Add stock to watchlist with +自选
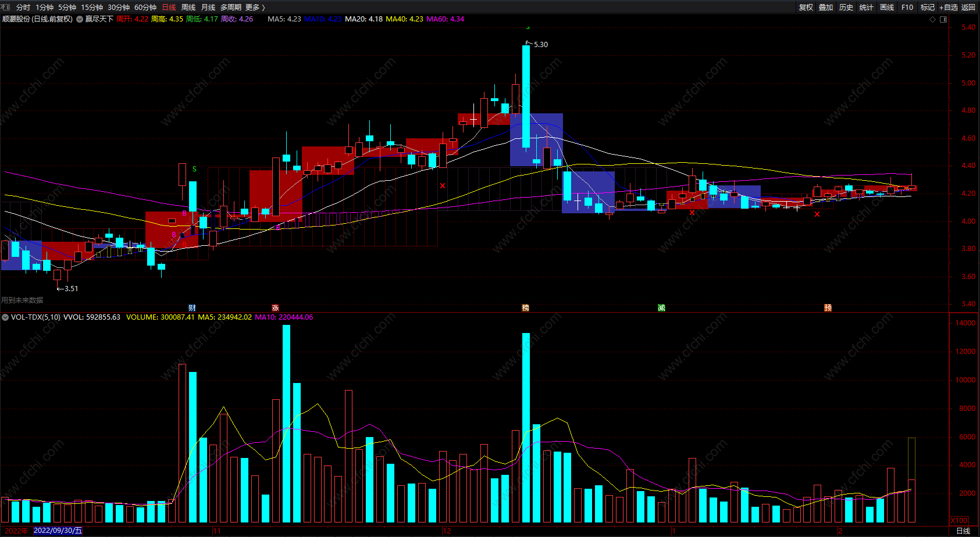The height and width of the screenshot is (537, 980). click(949, 8)
